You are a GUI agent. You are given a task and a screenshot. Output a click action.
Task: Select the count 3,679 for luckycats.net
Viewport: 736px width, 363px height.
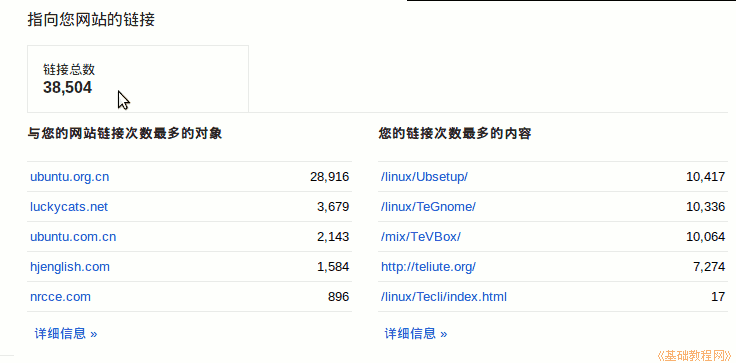pos(333,207)
